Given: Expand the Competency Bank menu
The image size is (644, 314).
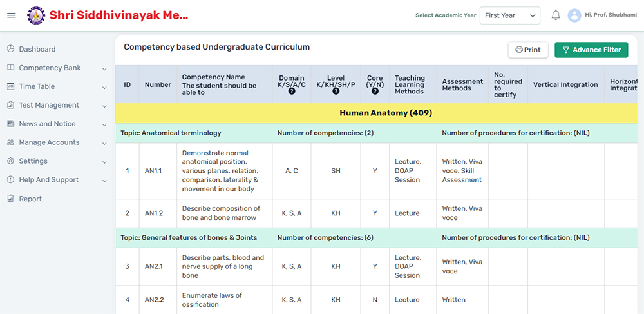Looking at the screenshot, I should tap(57, 68).
